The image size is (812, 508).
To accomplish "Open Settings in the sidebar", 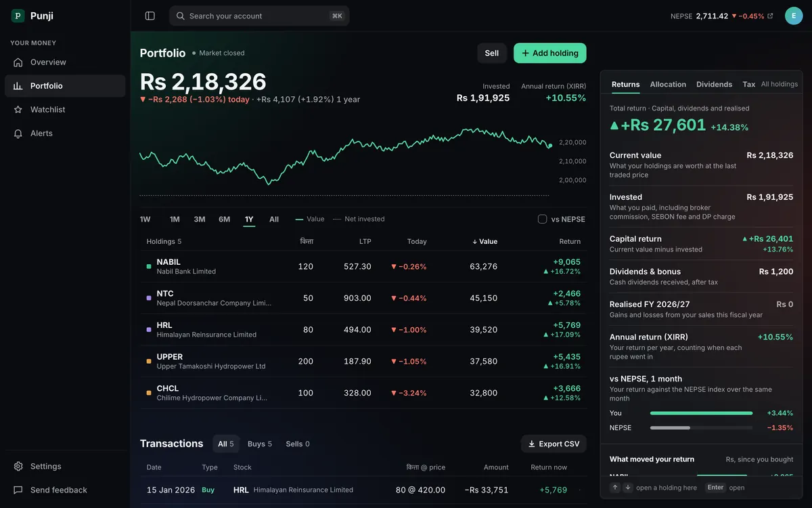I will [65, 466].
